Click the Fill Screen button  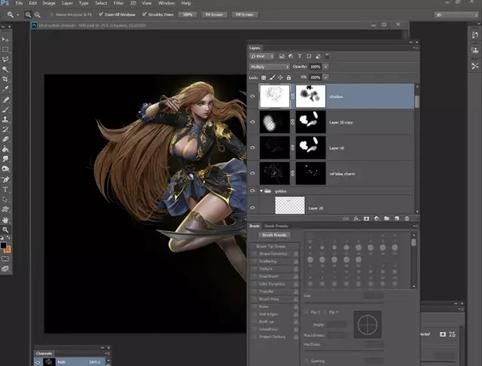(x=244, y=15)
